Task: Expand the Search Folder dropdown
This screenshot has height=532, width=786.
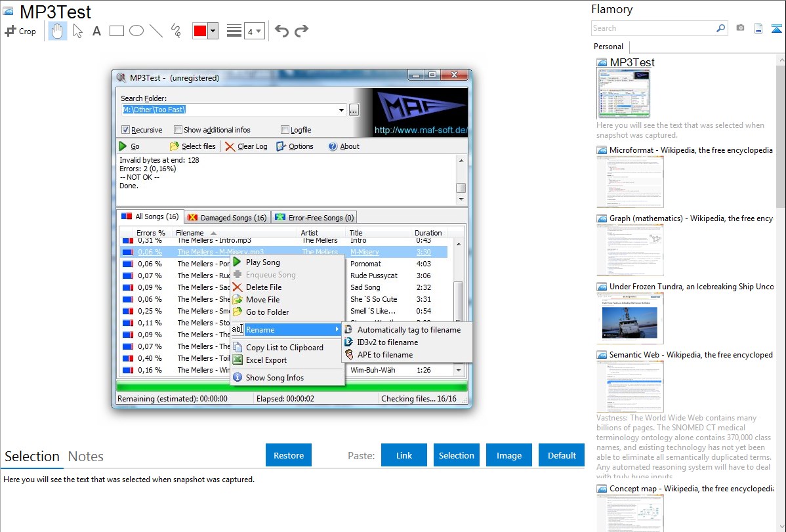Action: 341,110
